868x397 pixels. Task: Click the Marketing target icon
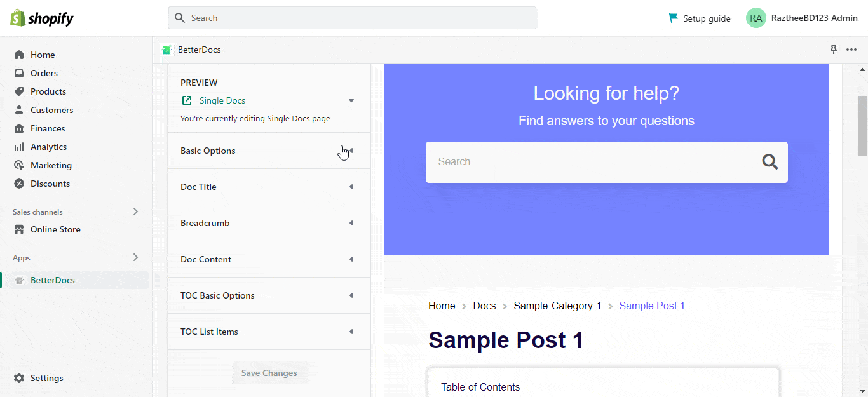19,165
